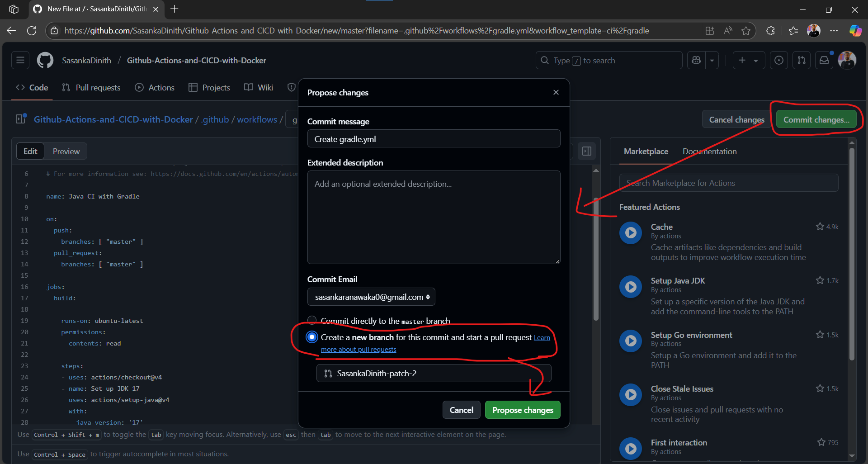Open the Wiki tab

click(259, 87)
